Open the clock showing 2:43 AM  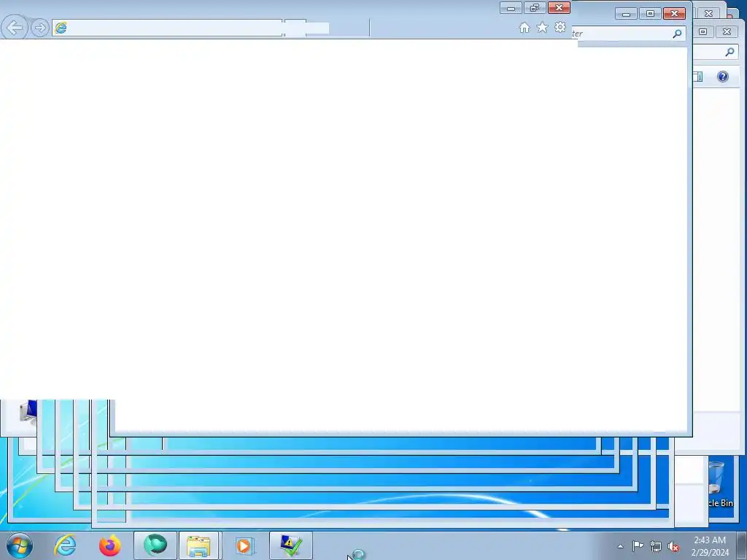(710, 546)
